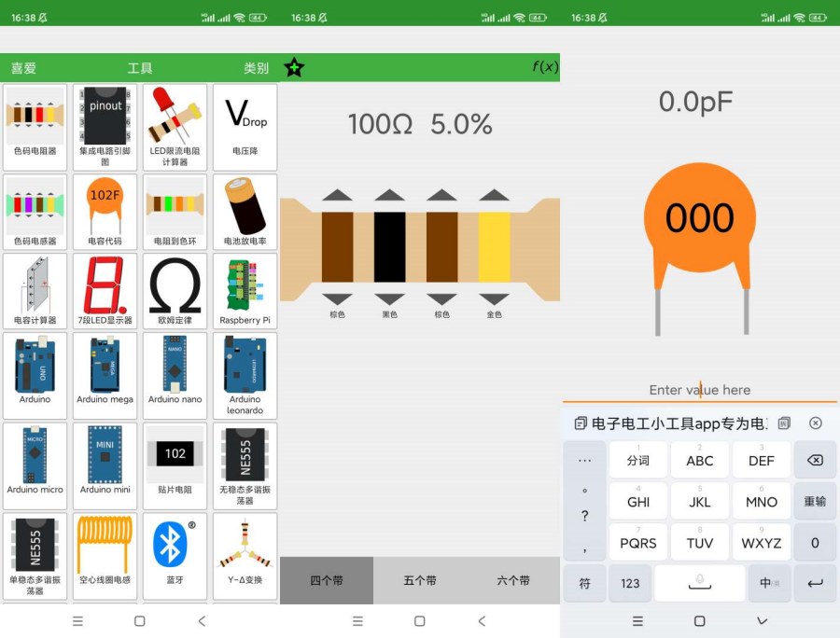
Task: Switch to the 五个带 tab
Action: [x=419, y=579]
